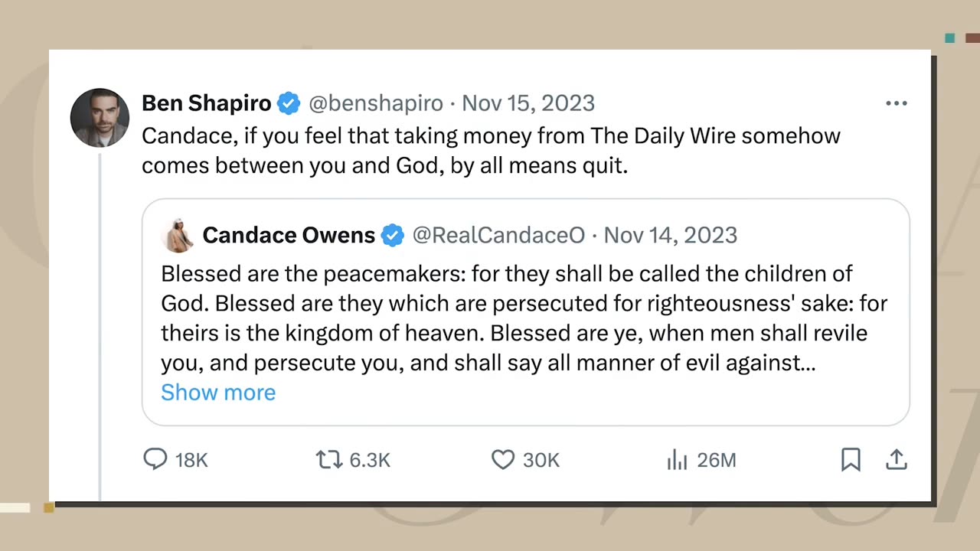This screenshot has height=551, width=980.
Task: Click Candace Owens' blue verified badge
Action: click(393, 235)
